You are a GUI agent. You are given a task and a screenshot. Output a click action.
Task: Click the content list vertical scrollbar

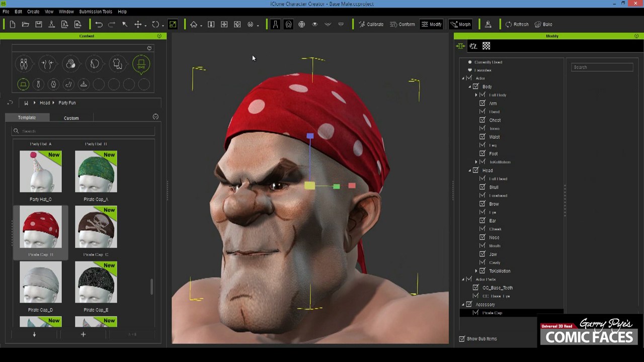coord(151,287)
